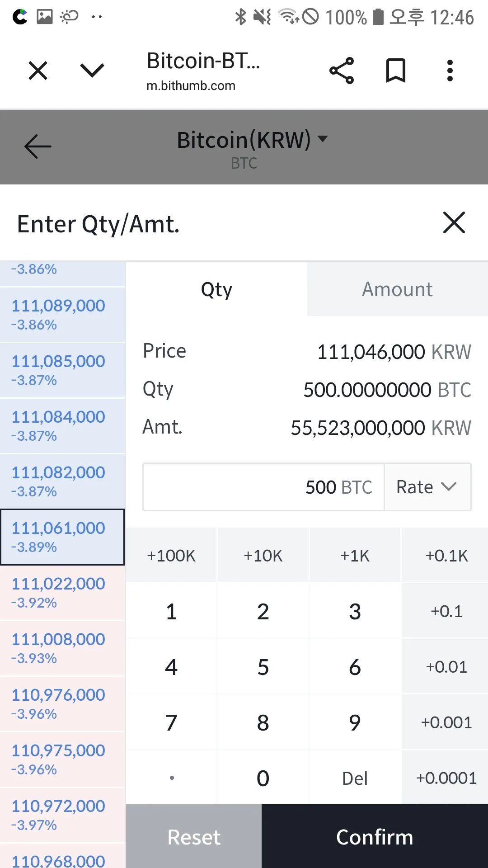Pick the 111,022,000 order book price
The height and width of the screenshot is (868, 488).
click(x=62, y=592)
